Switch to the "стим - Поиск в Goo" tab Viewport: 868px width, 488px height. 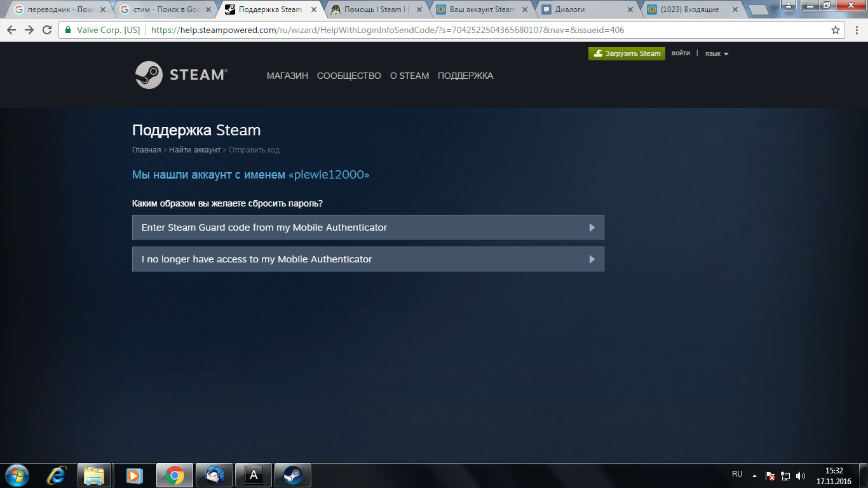tap(165, 10)
